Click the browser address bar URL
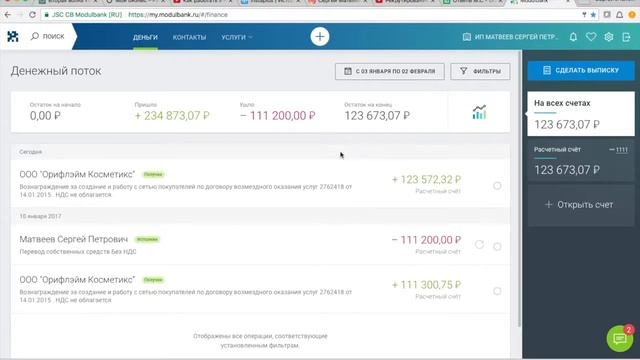The width and height of the screenshot is (640, 360). click(178, 14)
